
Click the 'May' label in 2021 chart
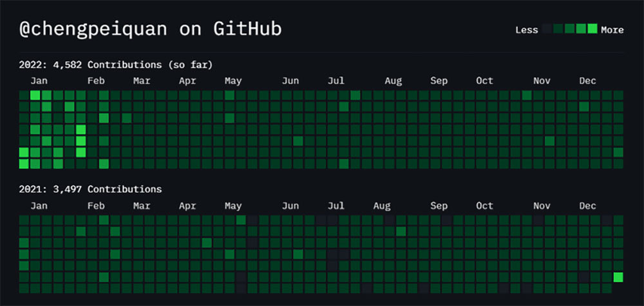tap(233, 206)
